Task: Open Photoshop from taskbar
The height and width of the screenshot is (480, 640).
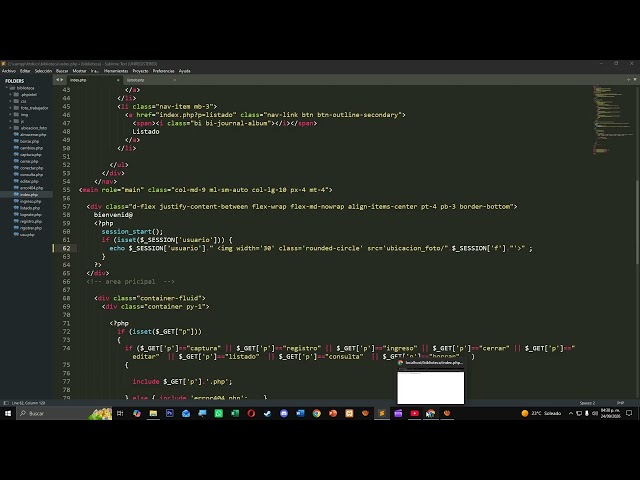Action: (x=169, y=413)
